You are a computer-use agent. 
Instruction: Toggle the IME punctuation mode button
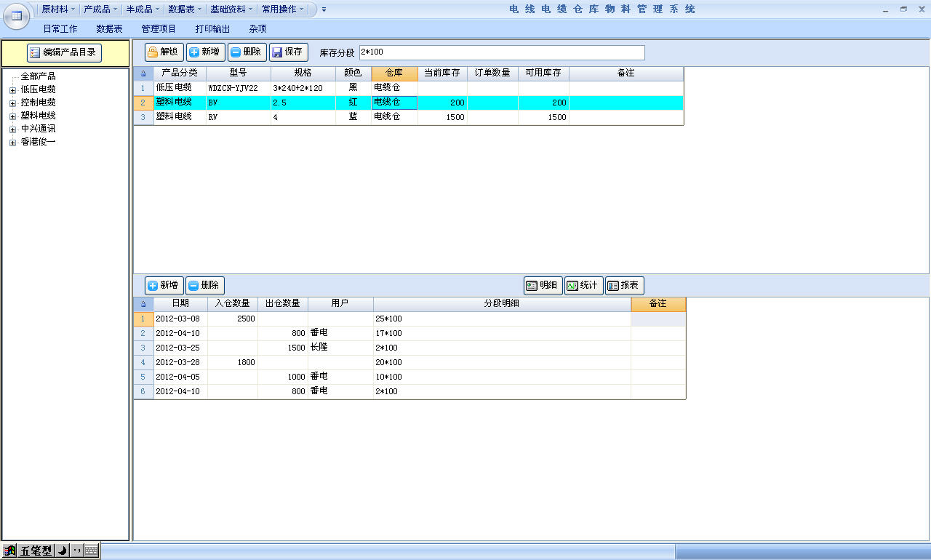(x=76, y=551)
